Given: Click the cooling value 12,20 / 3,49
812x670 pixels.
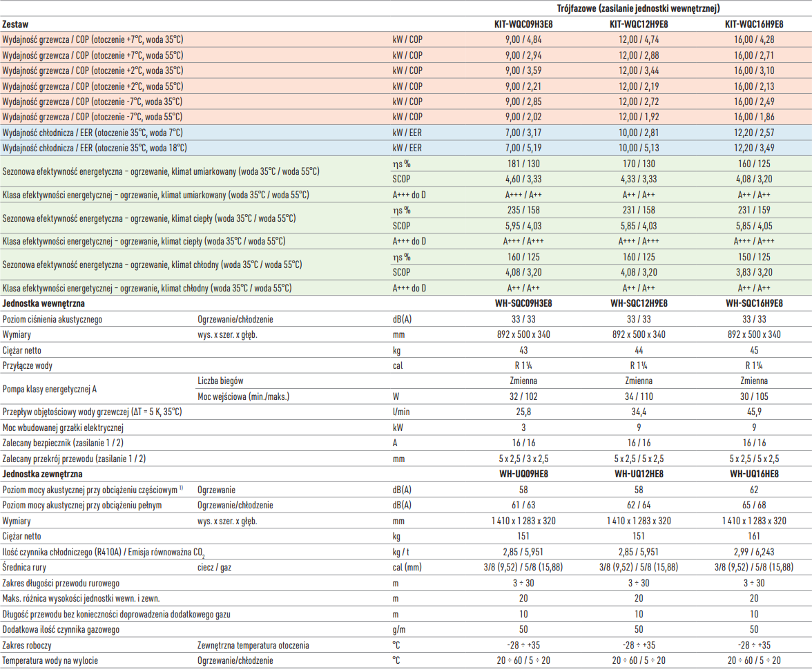Looking at the screenshot, I should (754, 148).
